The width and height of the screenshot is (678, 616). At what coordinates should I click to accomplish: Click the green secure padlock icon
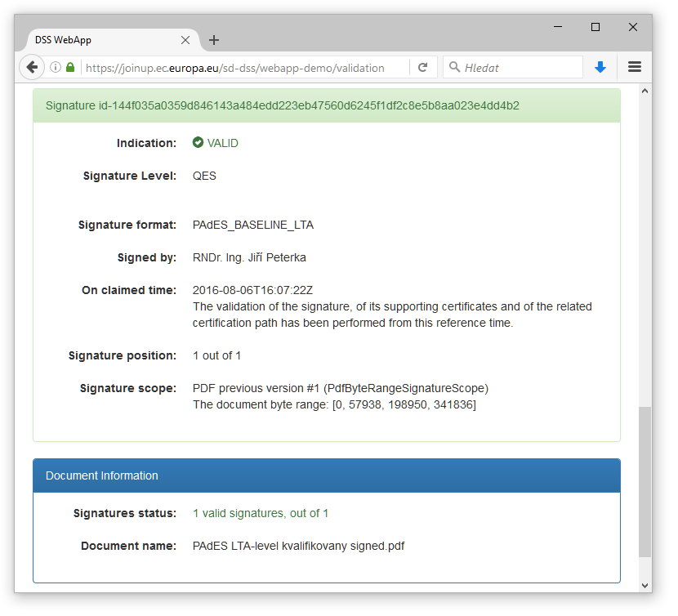pos(70,68)
